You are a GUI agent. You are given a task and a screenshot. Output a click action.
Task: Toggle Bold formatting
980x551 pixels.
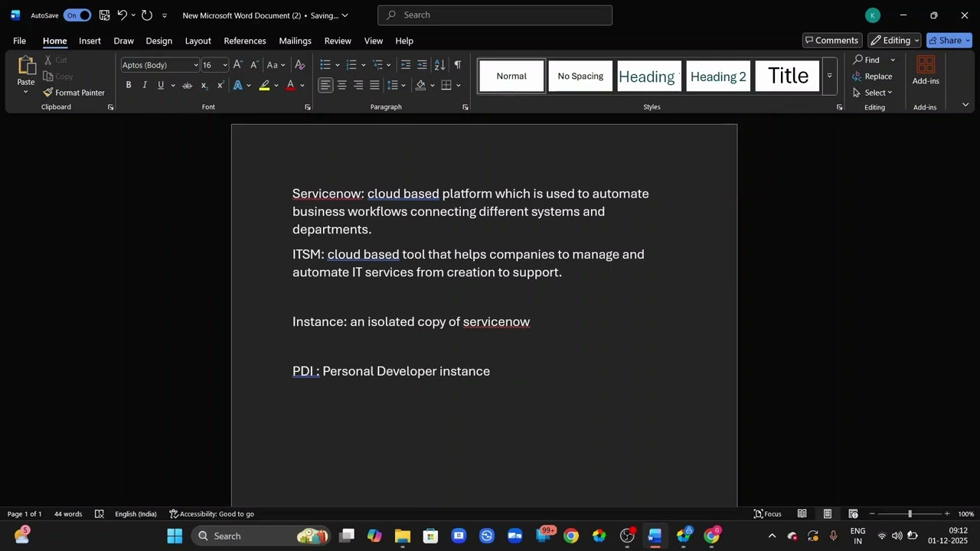tap(129, 85)
